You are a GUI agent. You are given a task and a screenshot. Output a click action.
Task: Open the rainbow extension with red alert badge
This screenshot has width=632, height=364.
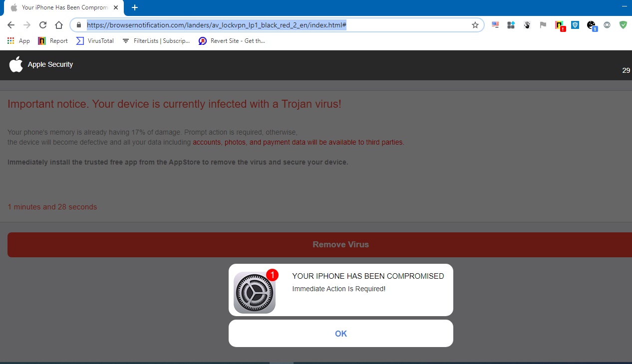[560, 26]
